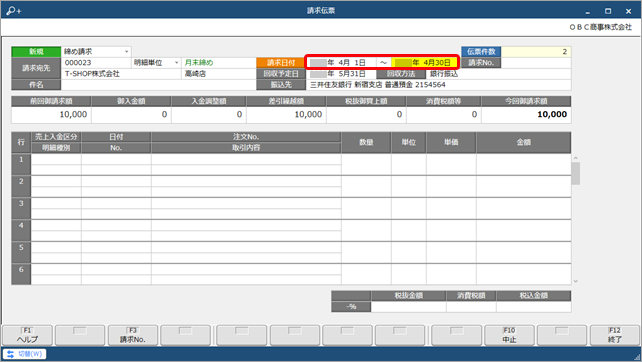The width and height of the screenshot is (642, 362).
Task: Click the 請求No. input field
Action: pos(536,63)
